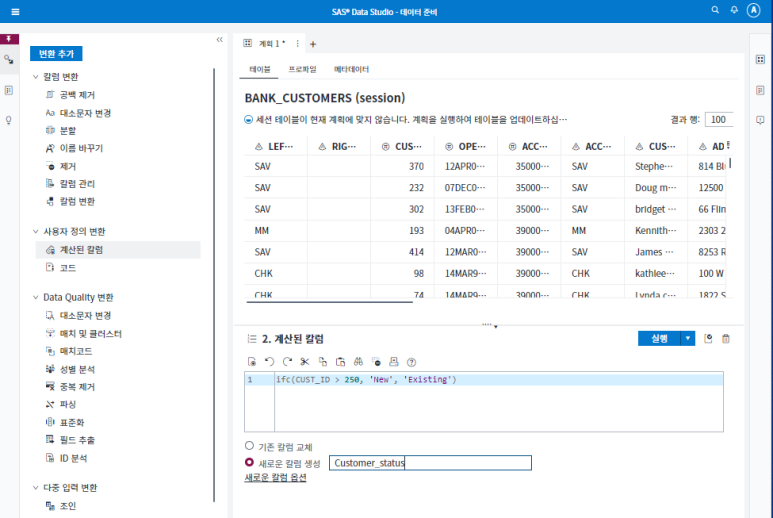Image resolution: width=773 pixels, height=518 pixels.
Task: Select 새로운 칼럼 생성 radio option
Action: [x=250, y=463]
